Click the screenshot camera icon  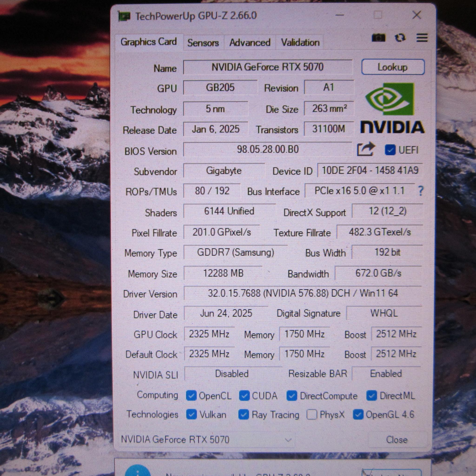(378, 38)
